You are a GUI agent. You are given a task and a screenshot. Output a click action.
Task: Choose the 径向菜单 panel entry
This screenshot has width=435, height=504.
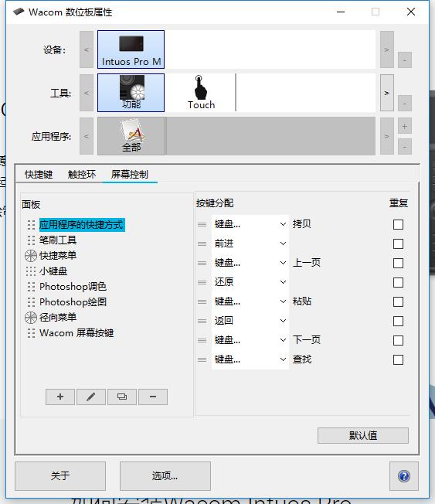click(58, 317)
